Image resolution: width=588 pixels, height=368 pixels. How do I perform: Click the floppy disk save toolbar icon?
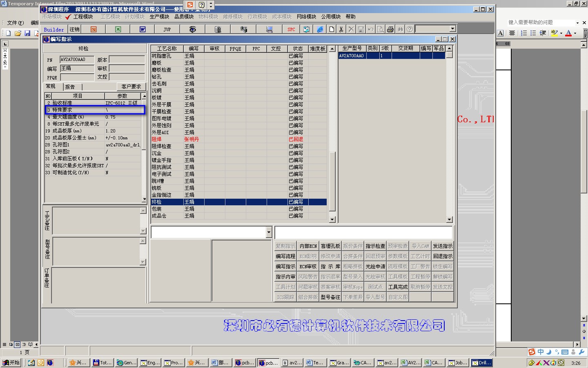tap(361, 29)
